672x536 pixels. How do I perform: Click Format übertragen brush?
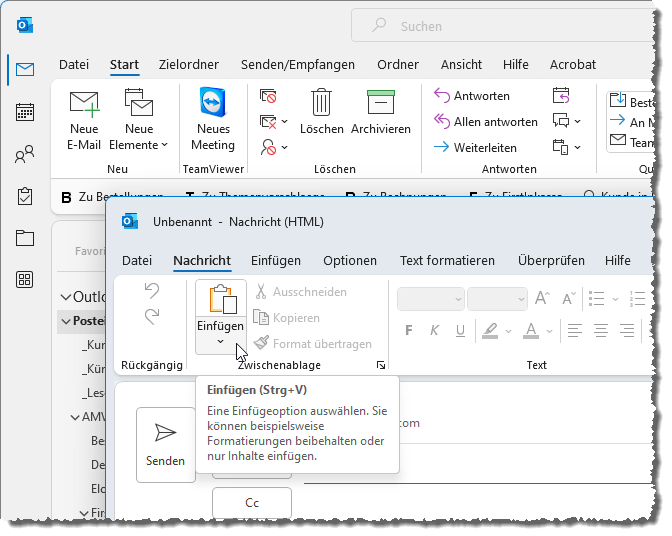pos(313,344)
